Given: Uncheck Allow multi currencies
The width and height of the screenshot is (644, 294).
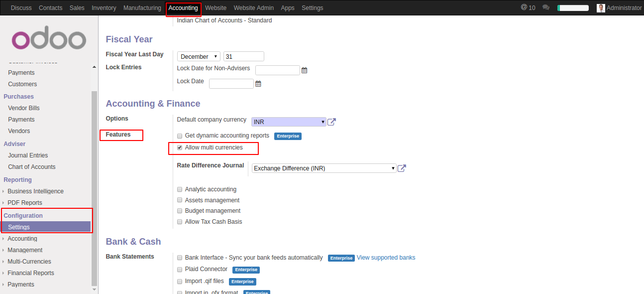Looking at the screenshot, I should [180, 147].
